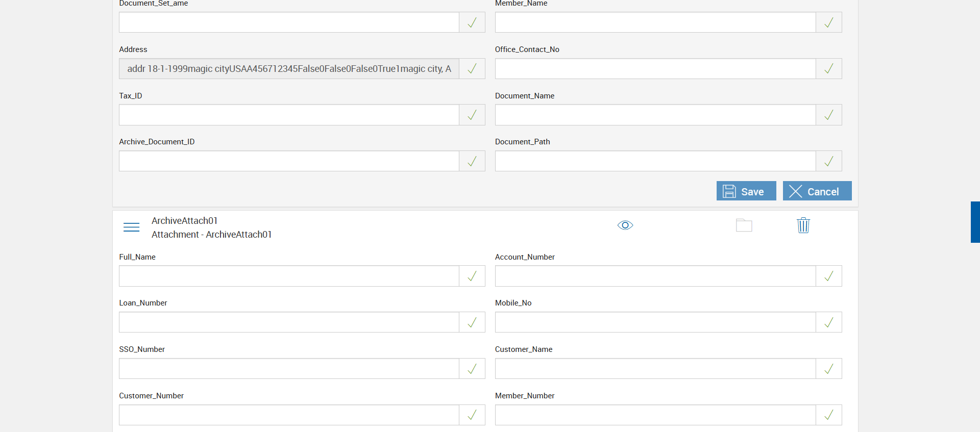Image resolution: width=980 pixels, height=432 pixels.
Task: Click the blue scrollbar thumb on right edge
Action: [975, 222]
